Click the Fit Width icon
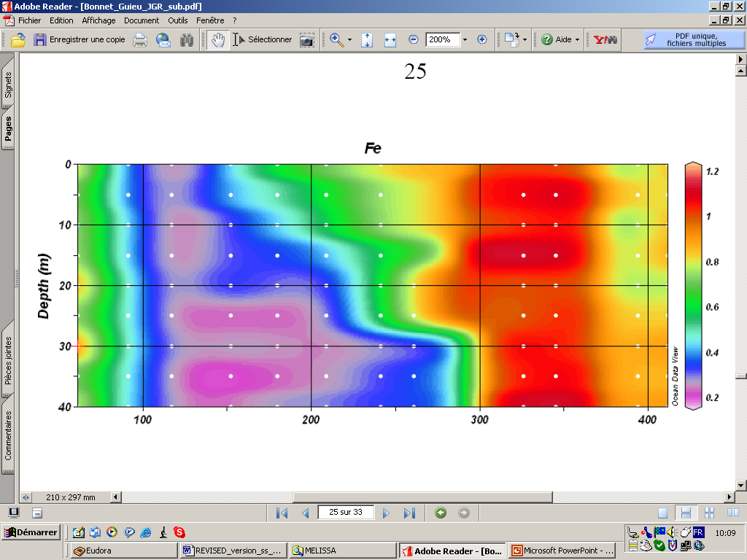This screenshot has height=560, width=747. (390, 40)
